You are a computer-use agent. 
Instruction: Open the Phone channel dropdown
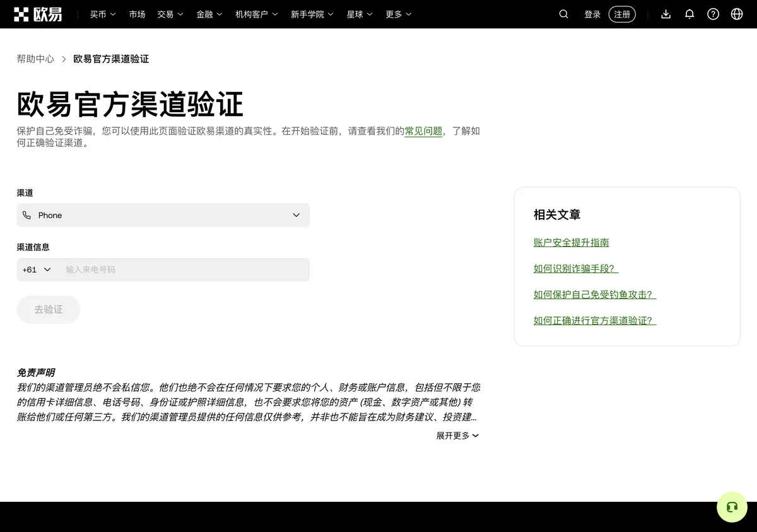163,215
